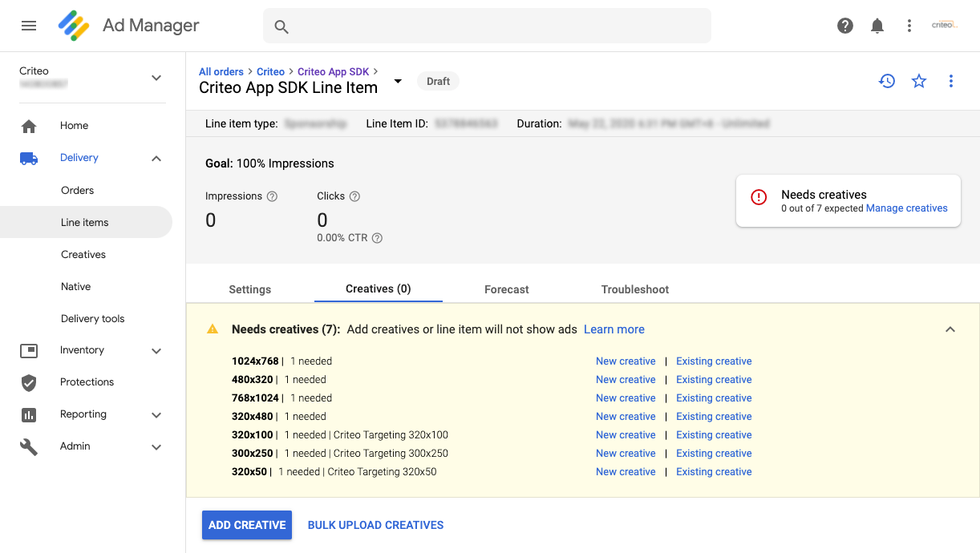Switch to the Forecast tab
This screenshot has height=553, width=980.
coord(506,289)
